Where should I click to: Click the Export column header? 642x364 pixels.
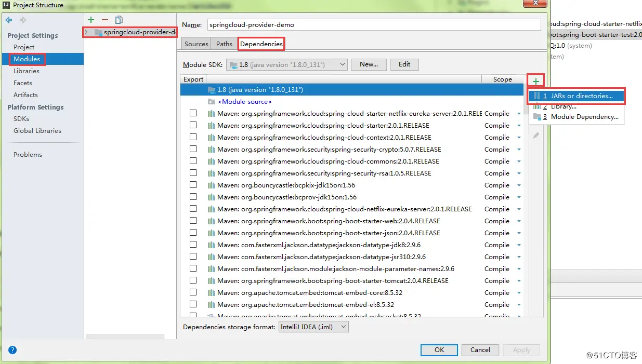click(193, 79)
